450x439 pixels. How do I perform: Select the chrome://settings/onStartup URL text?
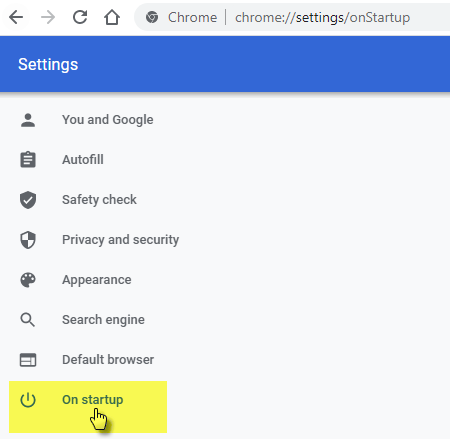click(322, 17)
